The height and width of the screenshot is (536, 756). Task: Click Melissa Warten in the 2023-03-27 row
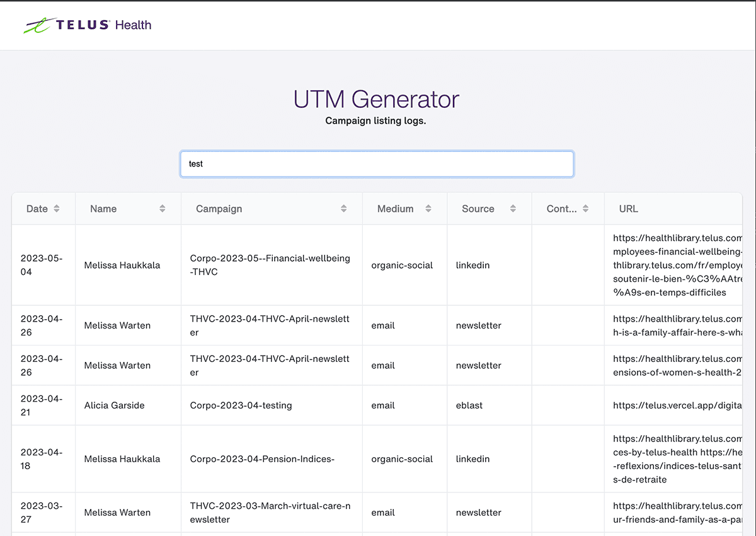[118, 513]
